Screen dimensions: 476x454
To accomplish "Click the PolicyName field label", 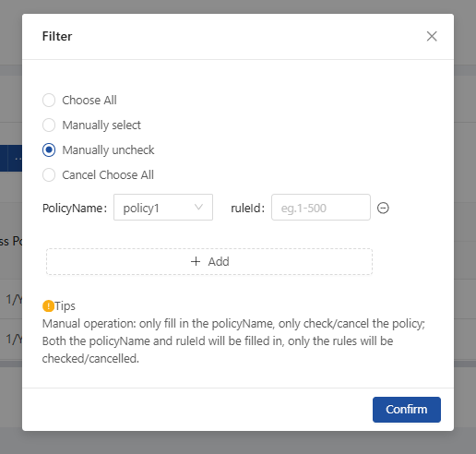I will click(75, 209).
